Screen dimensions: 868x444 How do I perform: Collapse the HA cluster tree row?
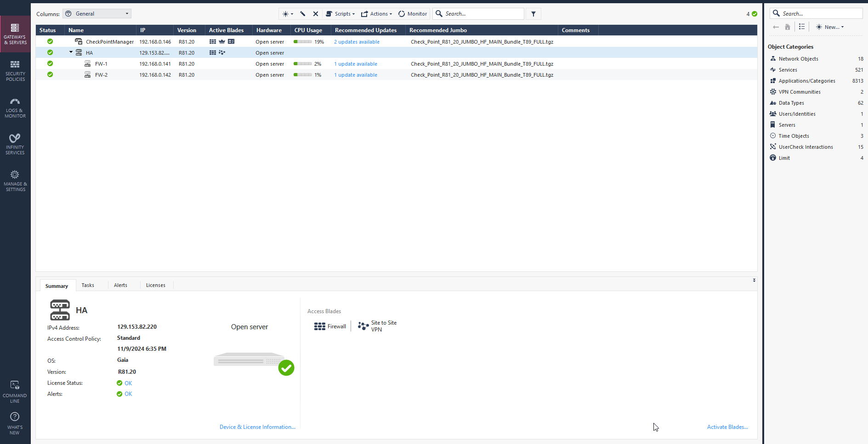coord(71,52)
